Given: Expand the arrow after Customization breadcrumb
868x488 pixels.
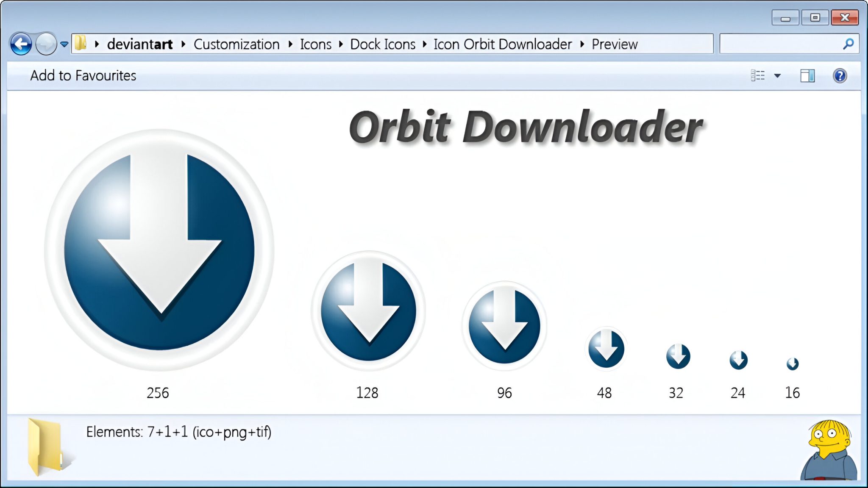Looking at the screenshot, I should click(290, 44).
